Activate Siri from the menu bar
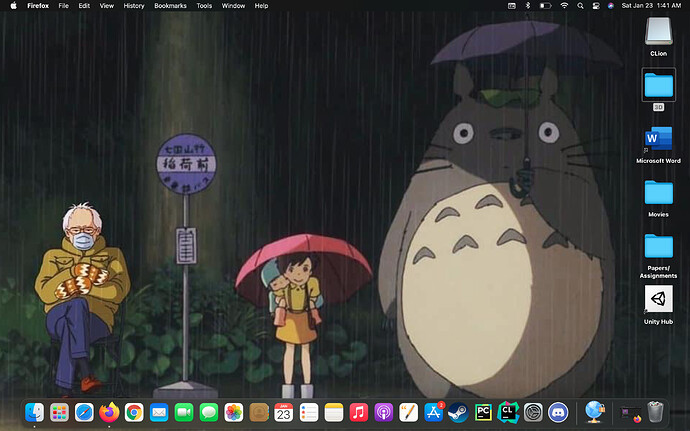Screen dimensions: 690x431 click(610, 6)
